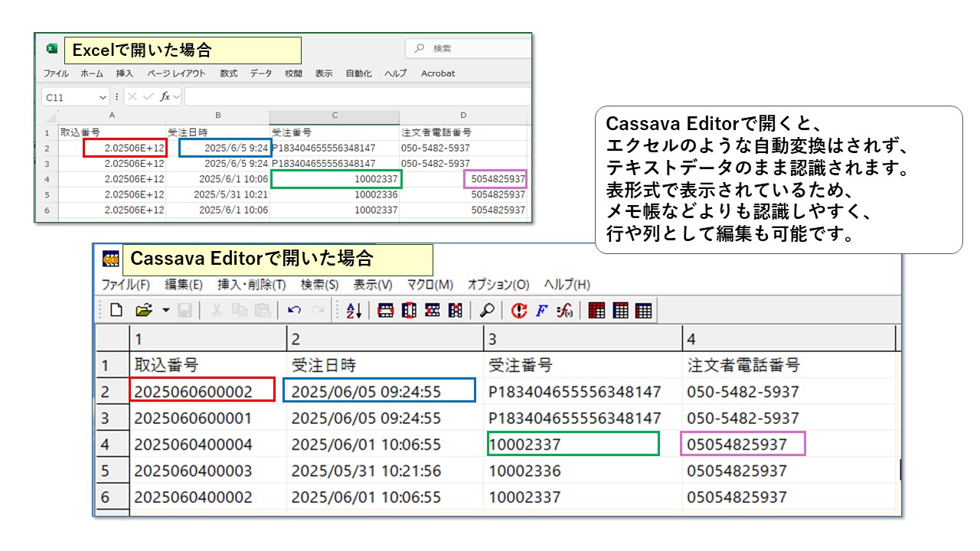The height and width of the screenshot is (551, 980).
Task: Open the ヘルプ(H) menu in Cassava Editor
Action: click(x=567, y=285)
